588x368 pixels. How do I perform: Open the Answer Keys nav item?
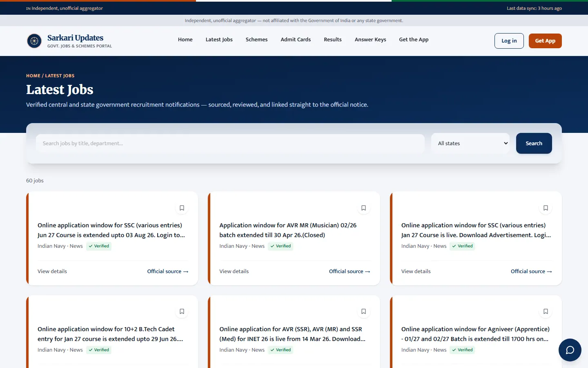[370, 40]
